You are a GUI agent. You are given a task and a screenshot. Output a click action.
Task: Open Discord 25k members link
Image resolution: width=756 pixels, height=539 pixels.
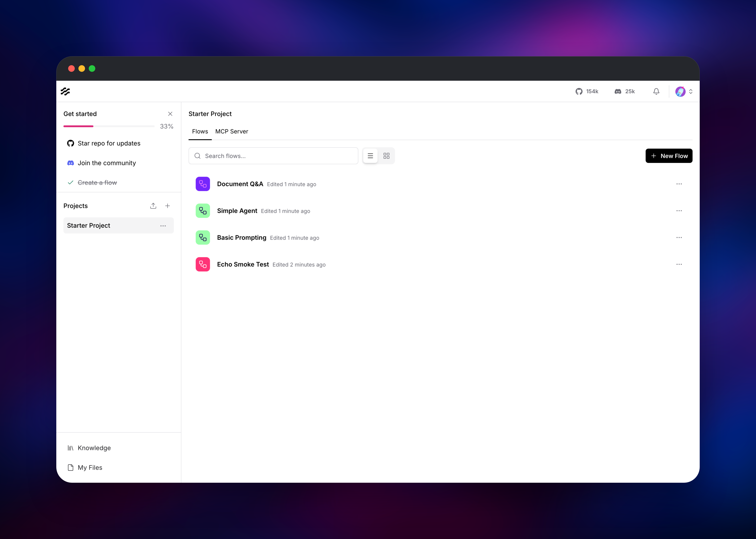625,91
